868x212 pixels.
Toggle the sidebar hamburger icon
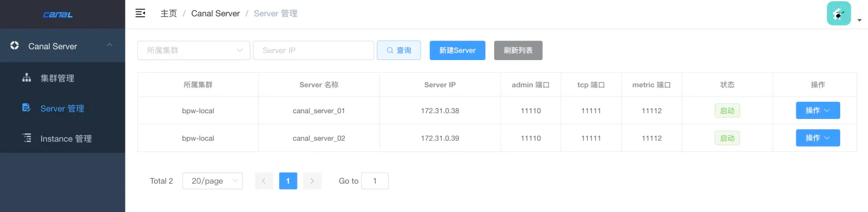140,13
